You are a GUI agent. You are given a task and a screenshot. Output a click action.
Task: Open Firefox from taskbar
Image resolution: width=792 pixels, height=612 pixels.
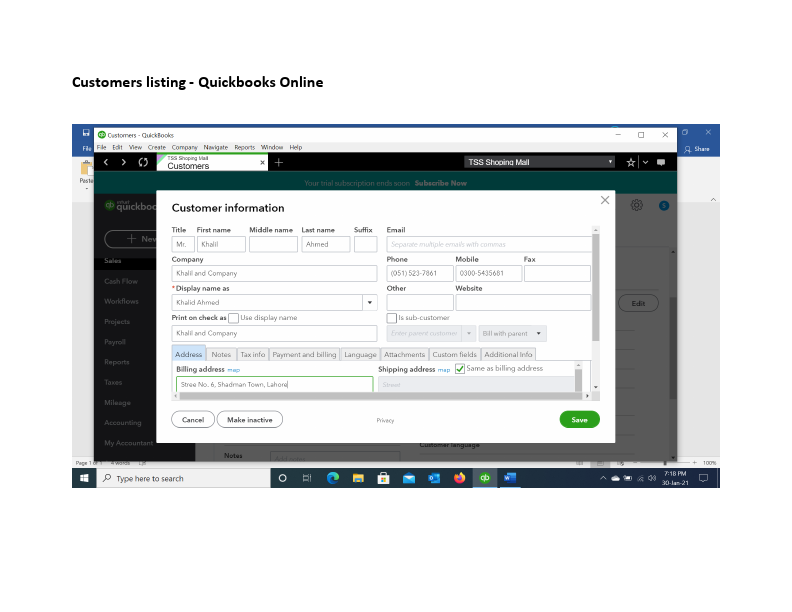click(x=459, y=478)
